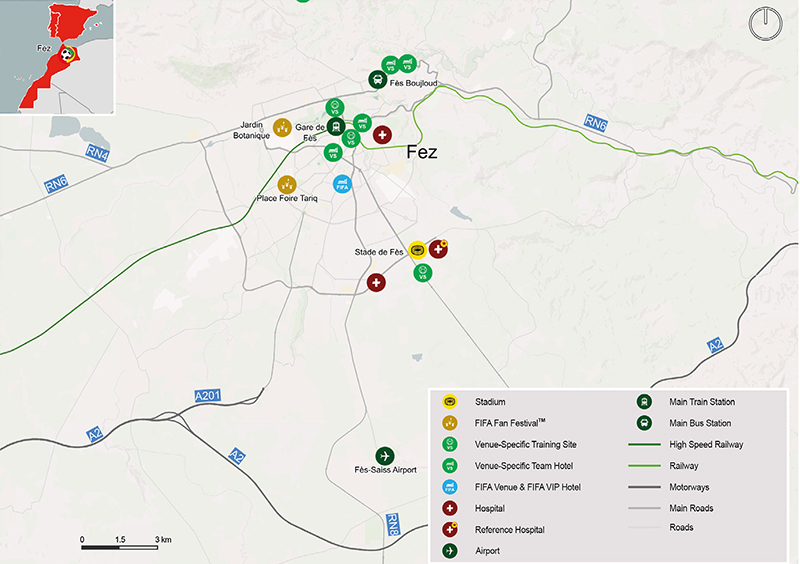Select FIFA Venue & FIFA VIP Hotel text

[528, 487]
